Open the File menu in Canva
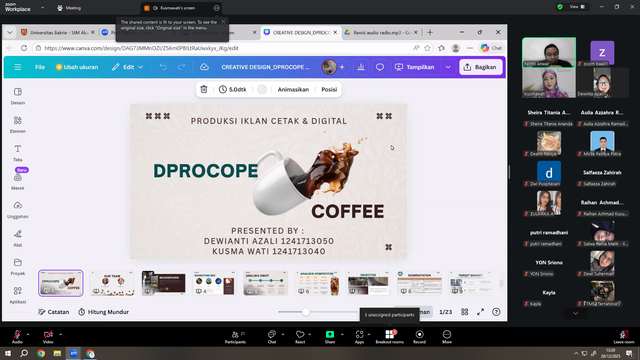 point(40,67)
